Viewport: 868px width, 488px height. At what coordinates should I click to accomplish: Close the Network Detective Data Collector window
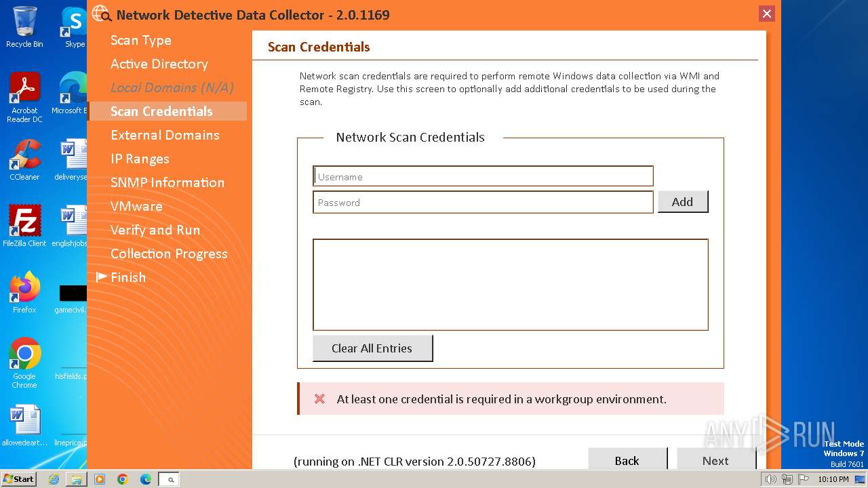click(x=767, y=14)
